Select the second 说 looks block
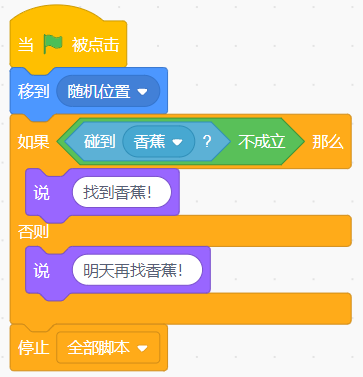 point(41,270)
